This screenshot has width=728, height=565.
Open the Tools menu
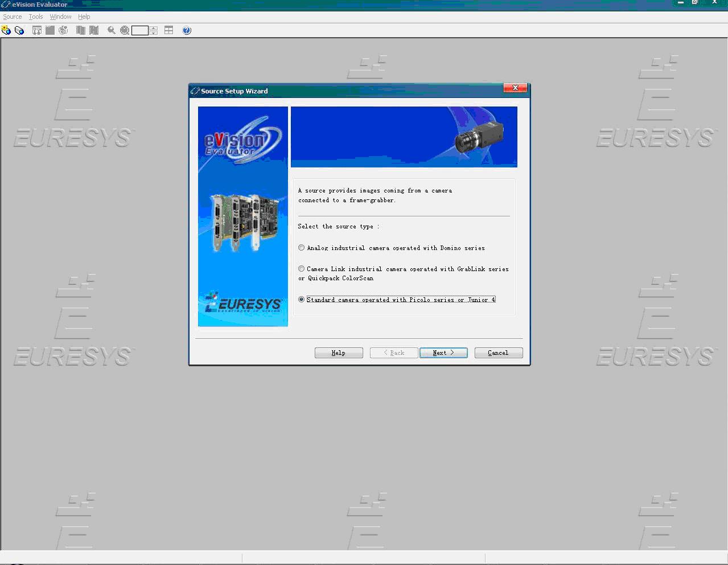(36, 17)
